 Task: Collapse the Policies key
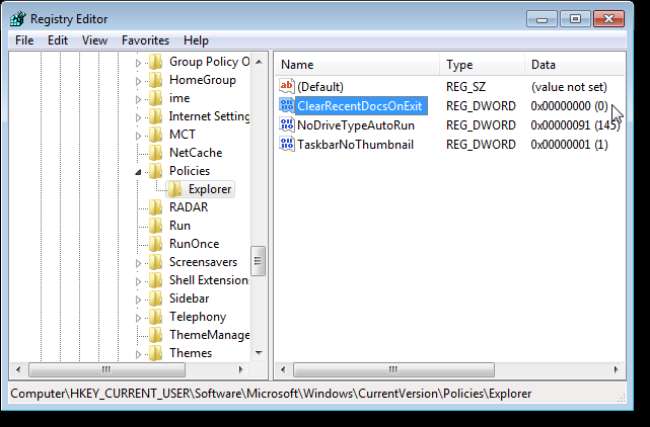[138, 172]
